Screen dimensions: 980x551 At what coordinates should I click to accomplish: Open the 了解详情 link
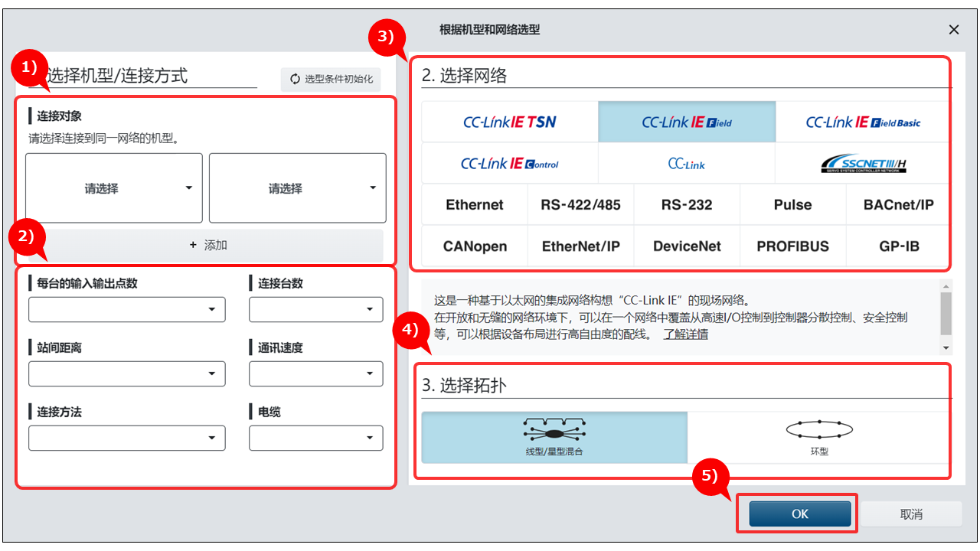coord(685,334)
